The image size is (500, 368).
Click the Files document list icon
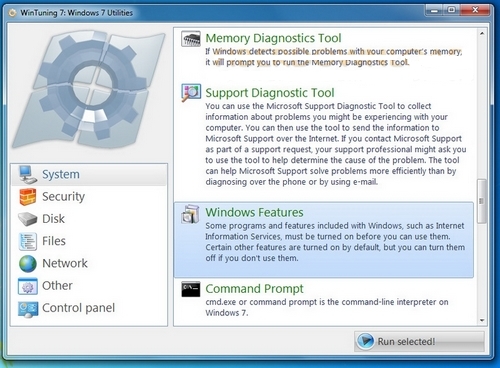[28, 241]
